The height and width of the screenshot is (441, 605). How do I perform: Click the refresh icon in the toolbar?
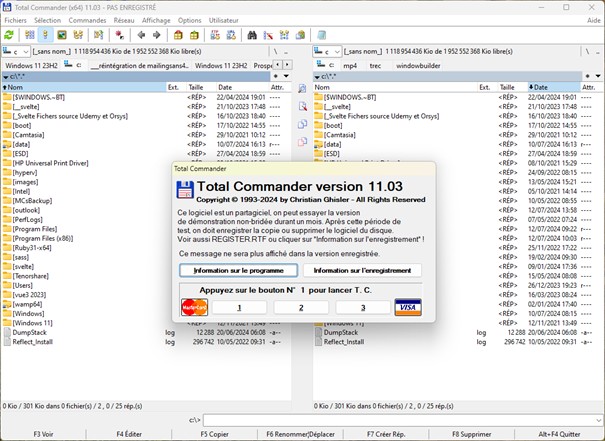(x=9, y=35)
